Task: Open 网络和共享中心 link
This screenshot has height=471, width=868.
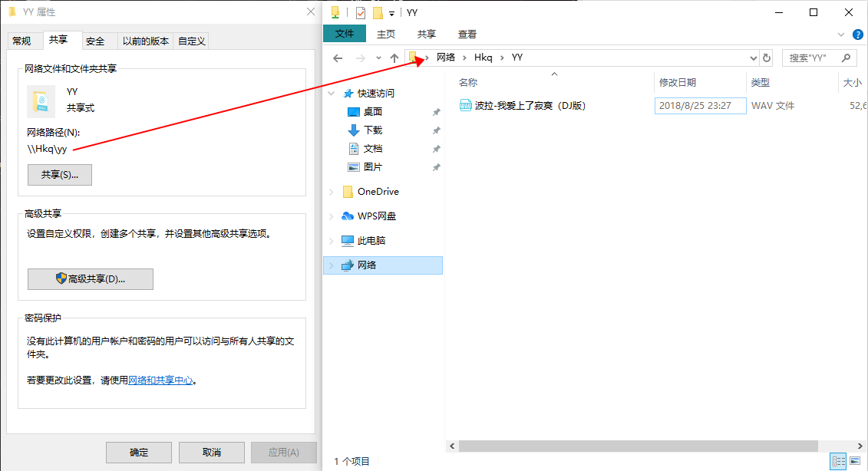Action: pos(160,380)
